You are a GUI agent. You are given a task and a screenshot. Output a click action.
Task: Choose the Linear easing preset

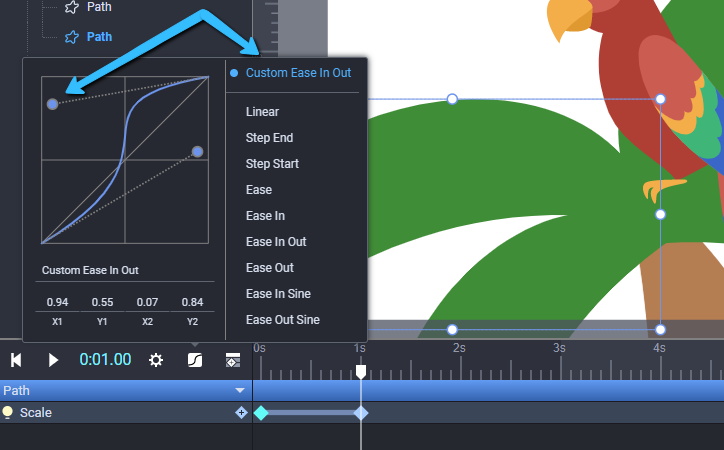[x=262, y=112]
